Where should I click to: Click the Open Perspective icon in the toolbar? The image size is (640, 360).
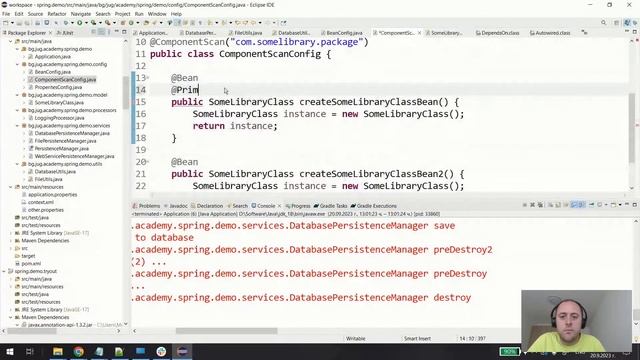tap(617, 23)
